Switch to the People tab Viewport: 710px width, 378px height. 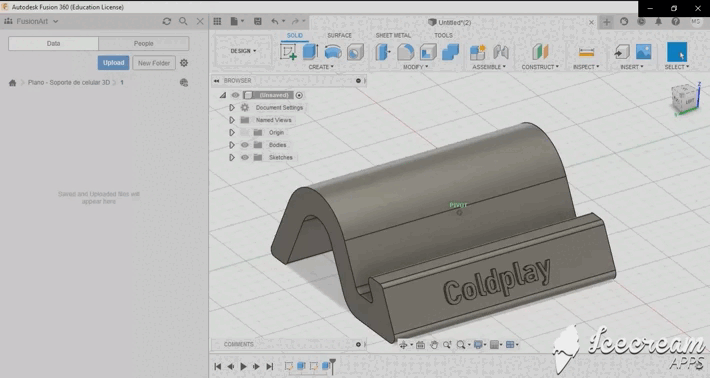click(144, 43)
